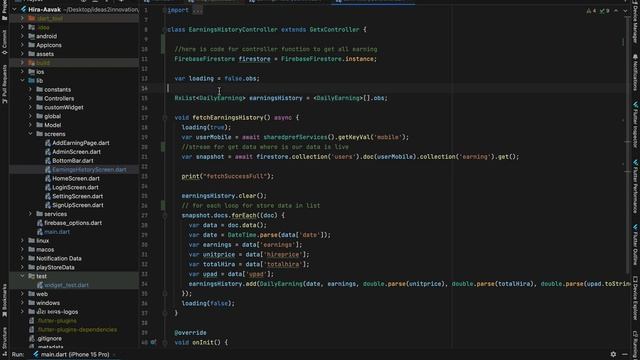Open the Flutter Inspector side panel
The image size is (640, 360).
click(635, 124)
